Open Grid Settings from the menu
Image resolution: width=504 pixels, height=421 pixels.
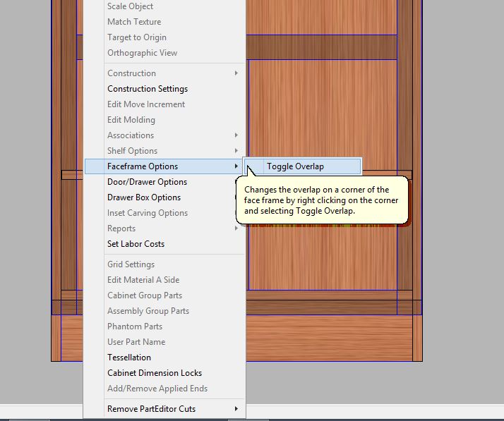click(x=131, y=264)
